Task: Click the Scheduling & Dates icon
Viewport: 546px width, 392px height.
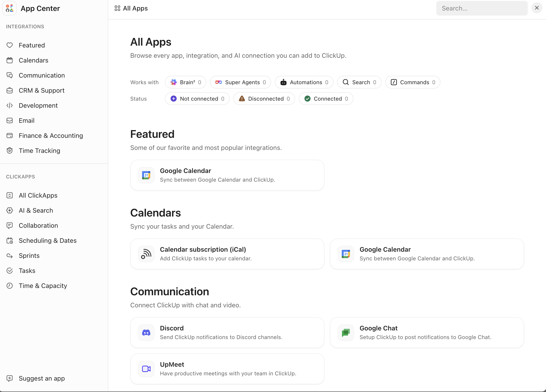Action: click(10, 240)
